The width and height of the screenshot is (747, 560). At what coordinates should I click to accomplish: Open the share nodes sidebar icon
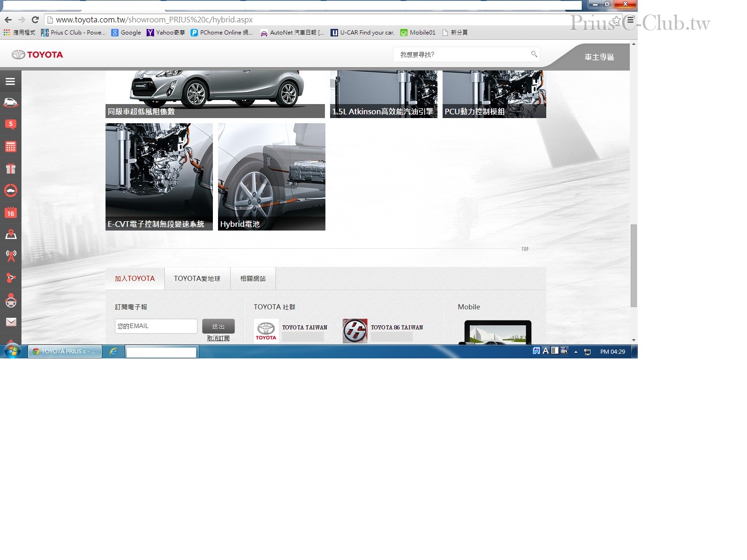click(x=10, y=278)
